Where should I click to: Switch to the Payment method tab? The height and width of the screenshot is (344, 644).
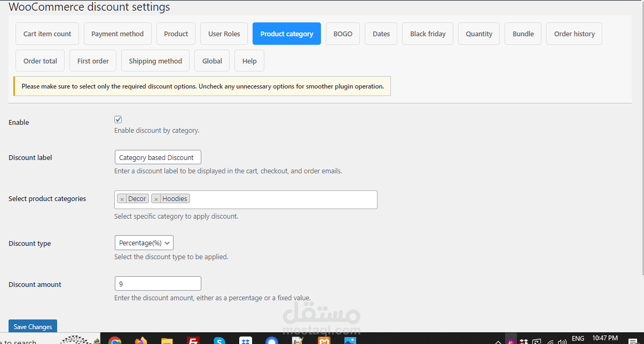pos(117,34)
